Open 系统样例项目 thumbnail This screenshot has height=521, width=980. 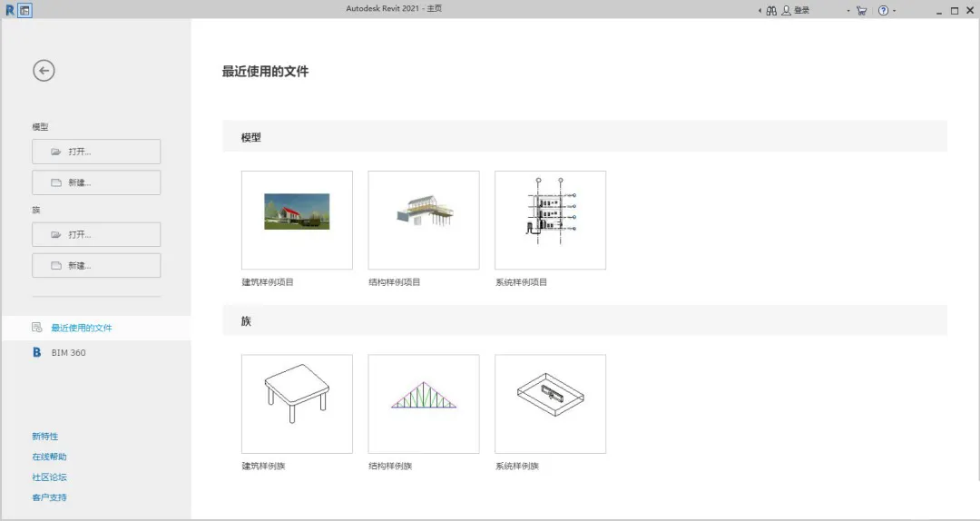[550, 220]
